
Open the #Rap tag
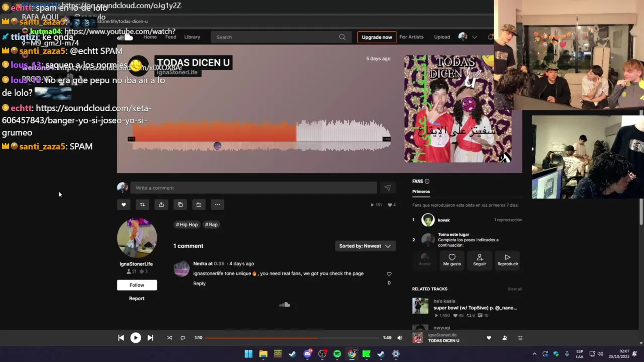pos(211,225)
